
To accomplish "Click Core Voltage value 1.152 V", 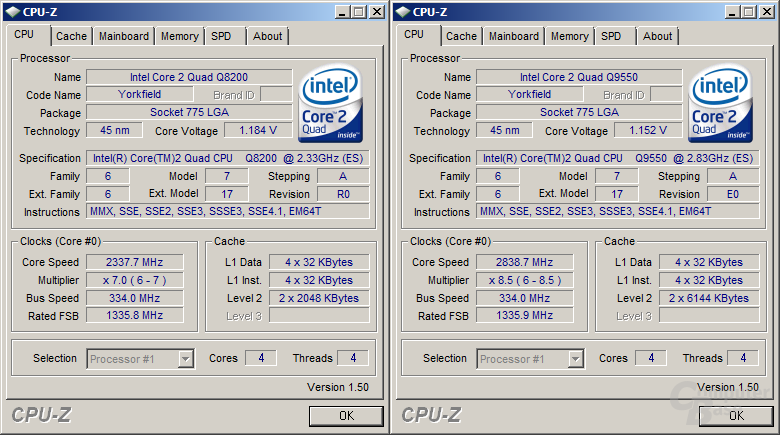I will click(648, 130).
